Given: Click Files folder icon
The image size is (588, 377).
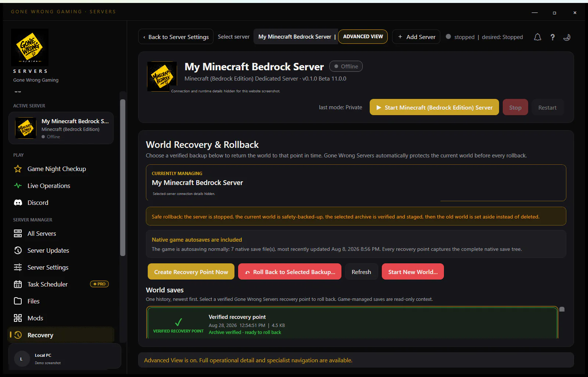Looking at the screenshot, I should tap(18, 301).
